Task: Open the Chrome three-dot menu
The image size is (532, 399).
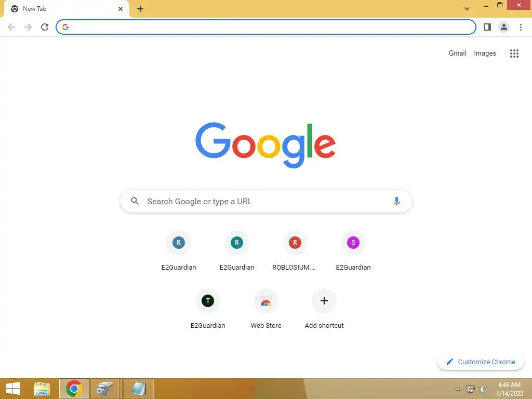Action: [x=521, y=27]
